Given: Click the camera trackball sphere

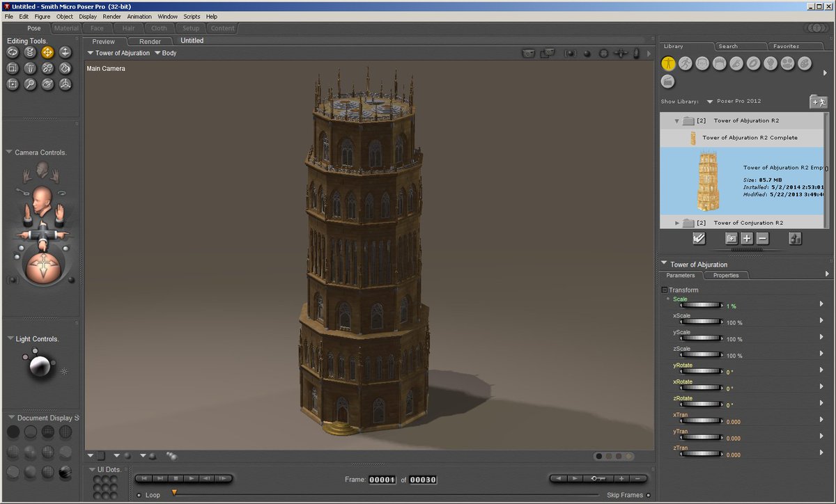Looking at the screenshot, I should click(x=42, y=267).
